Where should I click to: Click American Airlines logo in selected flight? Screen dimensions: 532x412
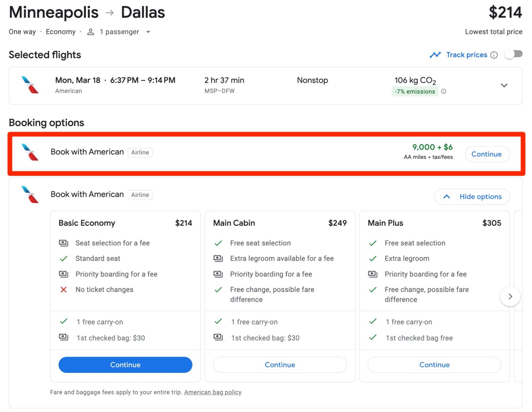coord(30,85)
